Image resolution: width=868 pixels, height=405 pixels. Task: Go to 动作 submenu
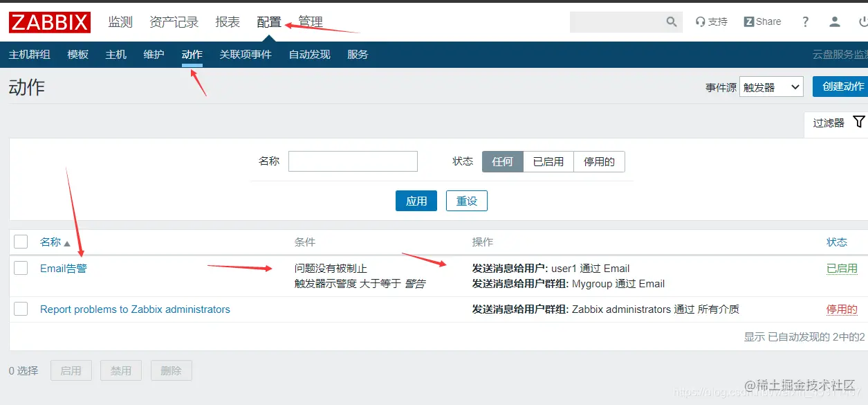tap(192, 55)
